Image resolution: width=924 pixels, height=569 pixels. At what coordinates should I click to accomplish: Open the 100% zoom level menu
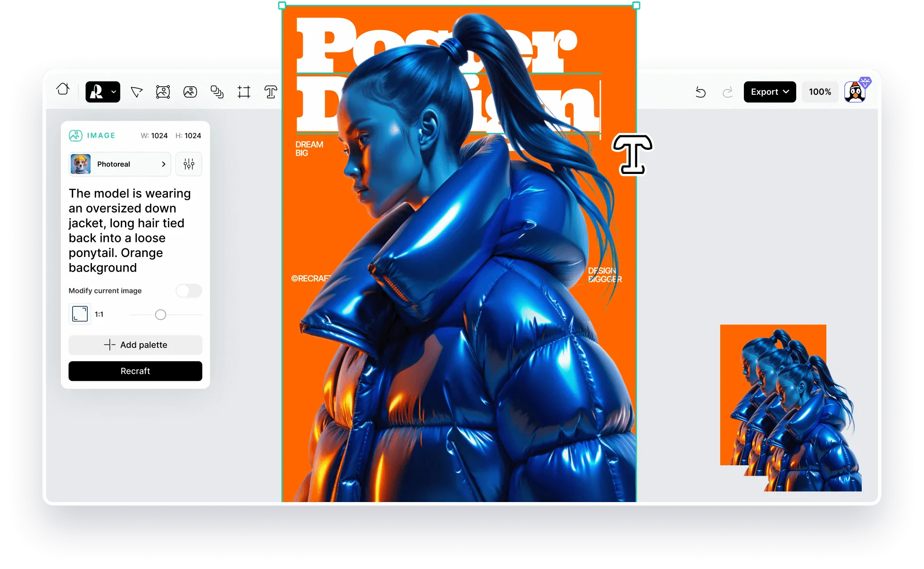coord(820,92)
